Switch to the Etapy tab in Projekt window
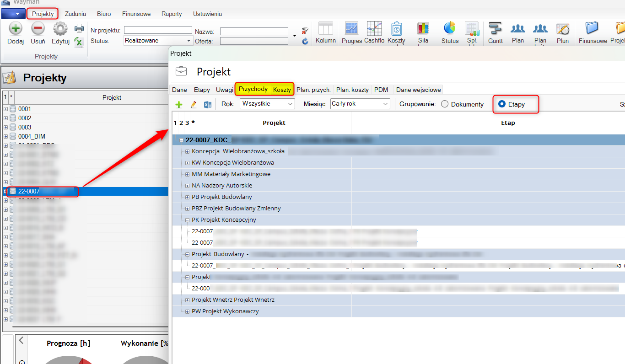This screenshot has height=364, width=625. pyautogui.click(x=202, y=90)
